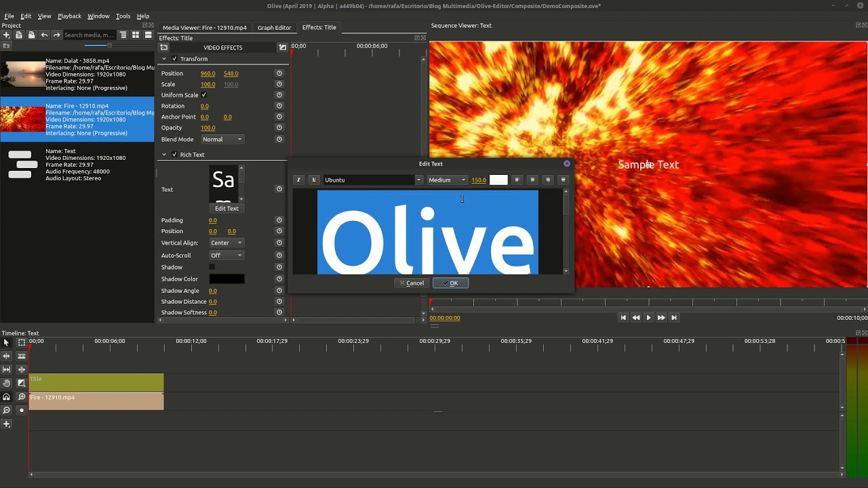Switch to the Graph Editor tab
The height and width of the screenshot is (488, 868).
click(274, 28)
